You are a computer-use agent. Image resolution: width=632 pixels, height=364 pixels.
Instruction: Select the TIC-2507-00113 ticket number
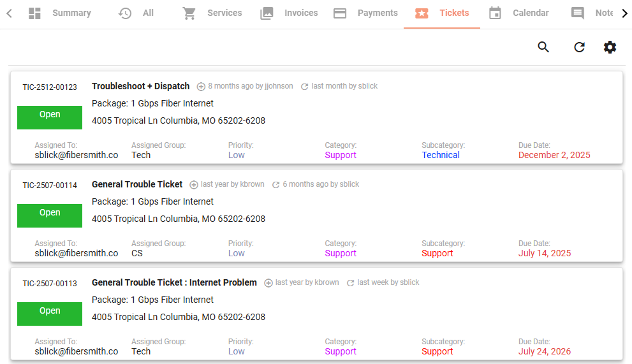click(x=50, y=284)
